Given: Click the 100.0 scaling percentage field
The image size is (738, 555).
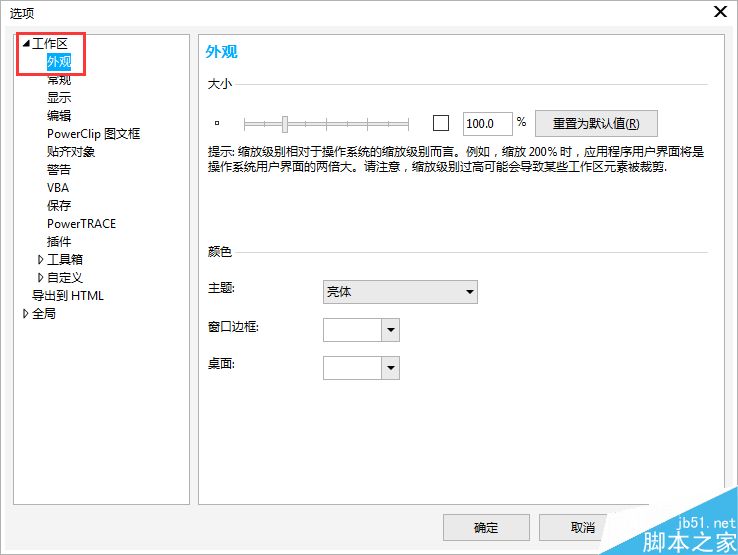Looking at the screenshot, I should click(x=488, y=124).
